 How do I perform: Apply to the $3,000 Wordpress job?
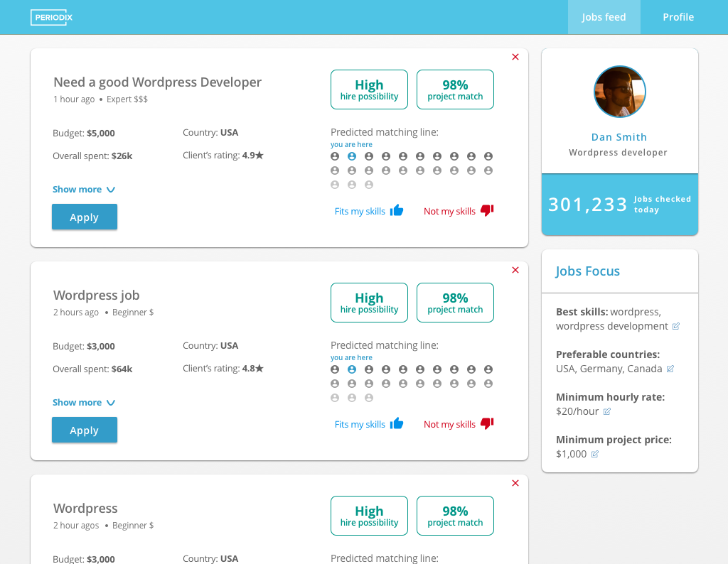point(84,430)
